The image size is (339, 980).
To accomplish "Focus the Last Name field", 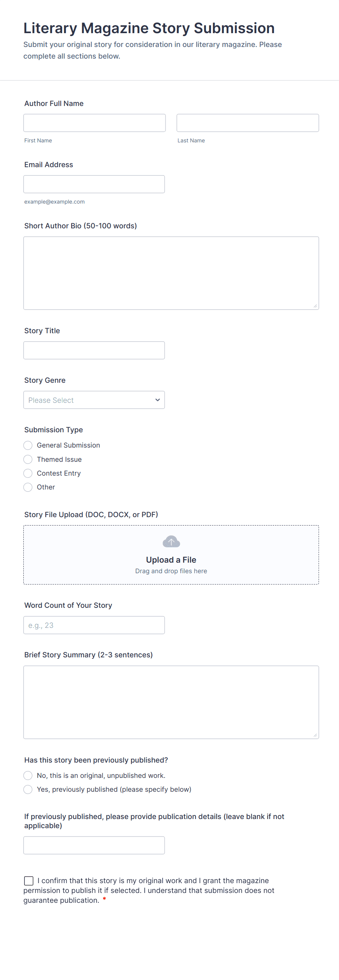I will pyautogui.click(x=248, y=123).
